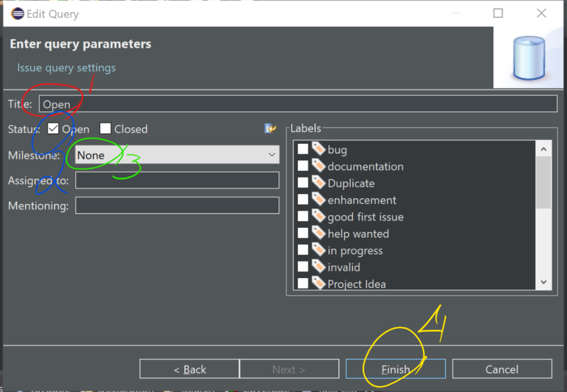Click the Eclipse icon in the title bar
The image size is (567, 392).
[17, 13]
